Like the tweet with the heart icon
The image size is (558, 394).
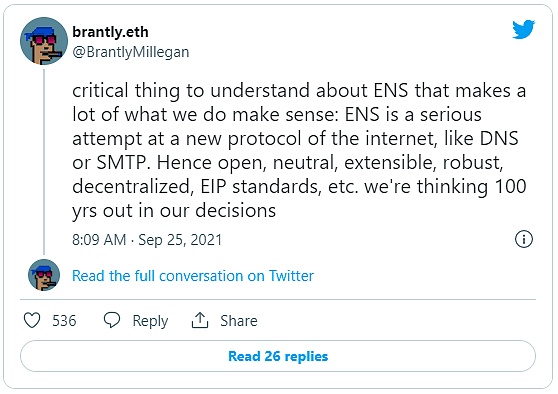(x=32, y=320)
